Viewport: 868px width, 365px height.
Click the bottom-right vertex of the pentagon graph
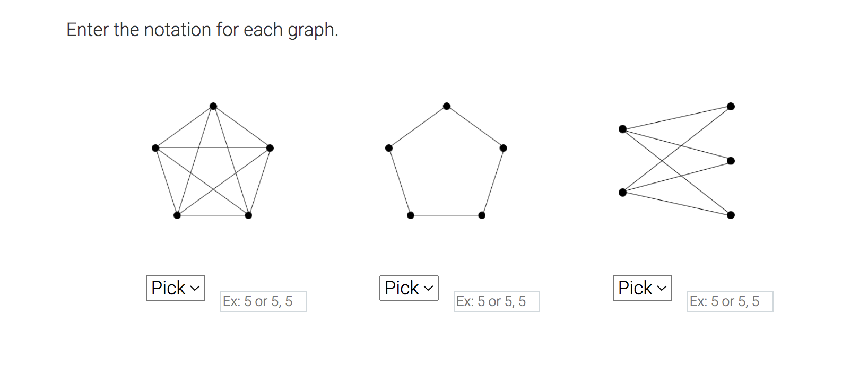[481, 215]
